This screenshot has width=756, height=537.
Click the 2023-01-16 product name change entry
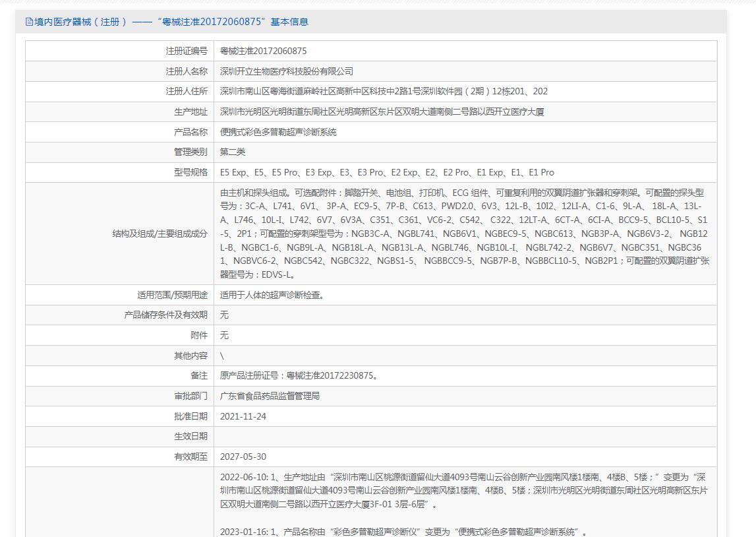point(403,532)
